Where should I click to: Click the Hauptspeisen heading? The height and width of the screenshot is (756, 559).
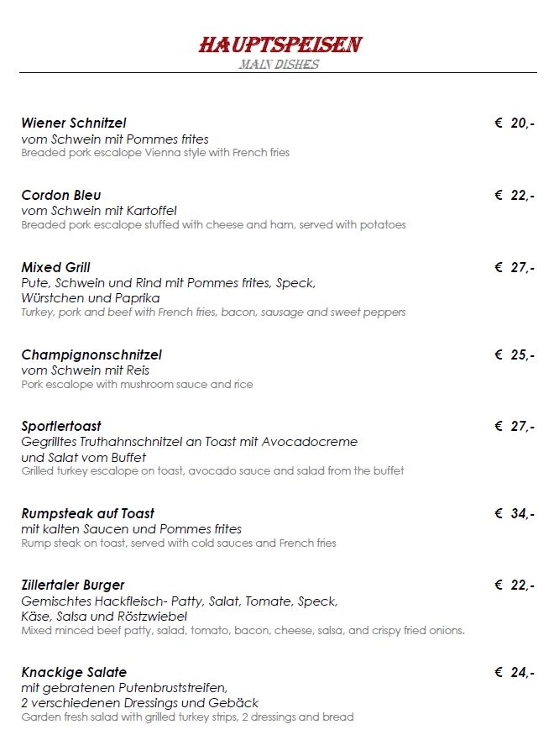tap(280, 45)
